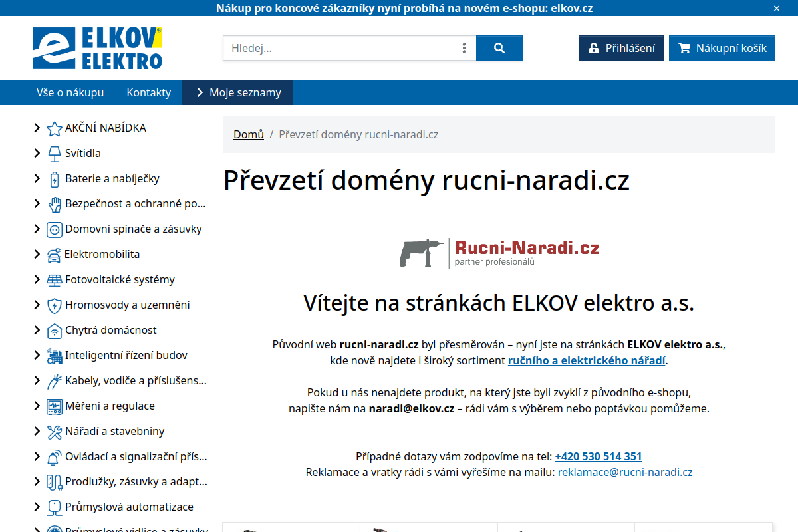
Task: Click the star icon beside AKČNÍ NABÍDKA
Action: [x=55, y=128]
